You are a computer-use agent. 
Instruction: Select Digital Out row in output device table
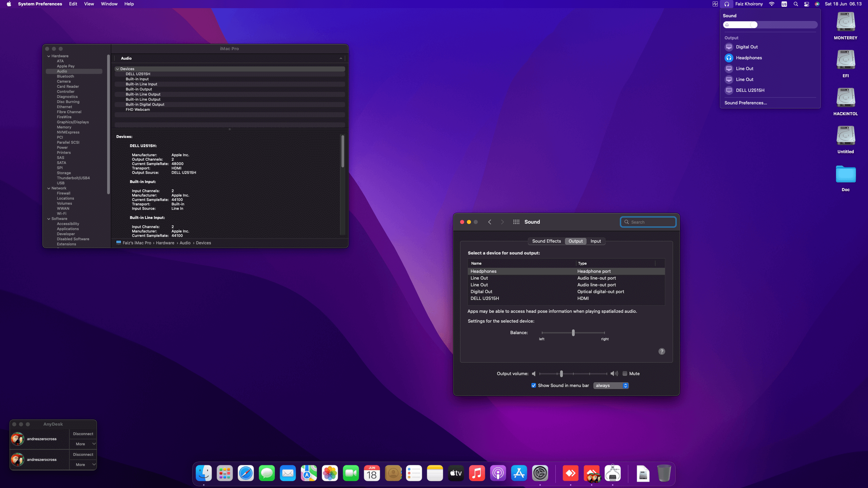click(x=566, y=291)
